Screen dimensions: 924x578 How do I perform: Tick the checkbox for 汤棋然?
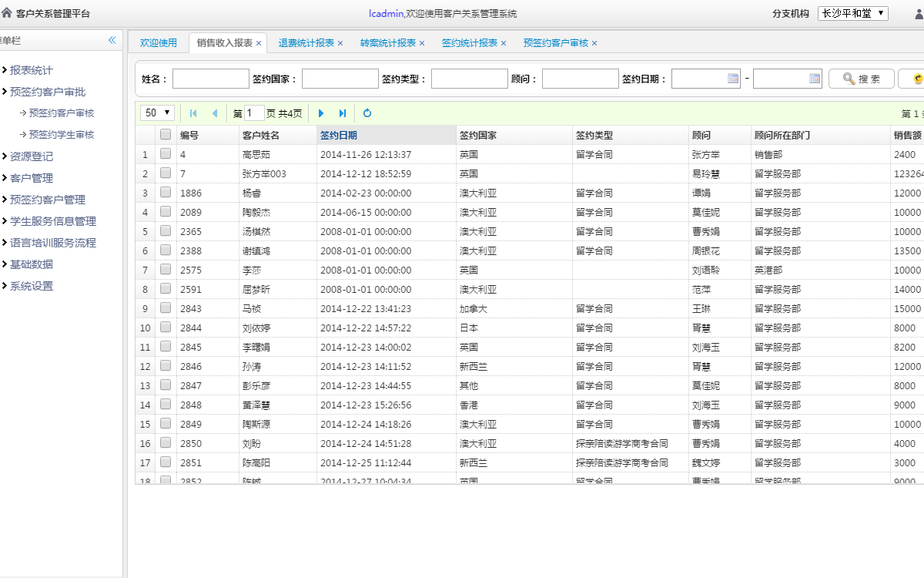tap(166, 231)
